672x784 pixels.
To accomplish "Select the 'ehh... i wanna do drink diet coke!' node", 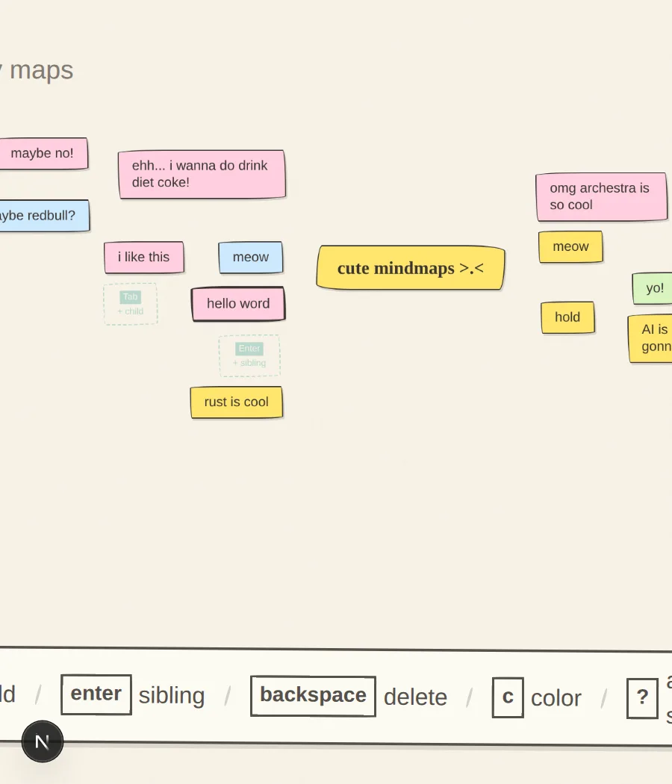I will (x=202, y=175).
